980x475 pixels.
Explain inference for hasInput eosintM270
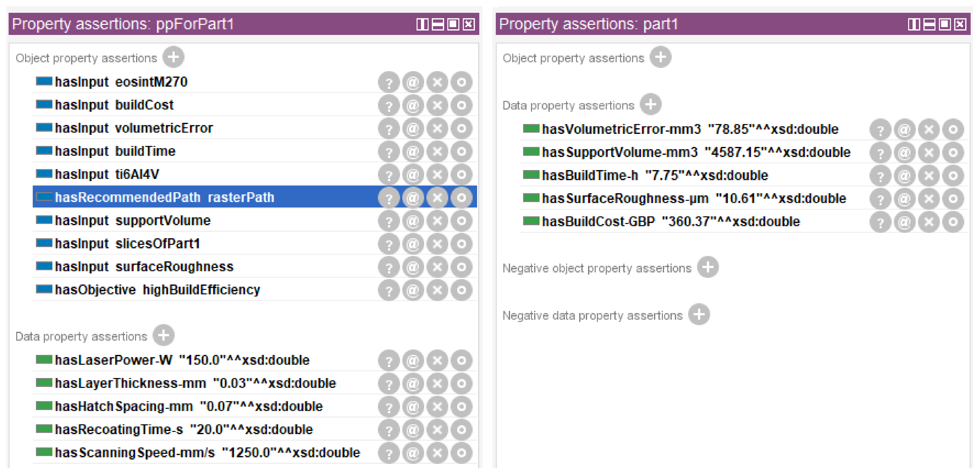(389, 82)
